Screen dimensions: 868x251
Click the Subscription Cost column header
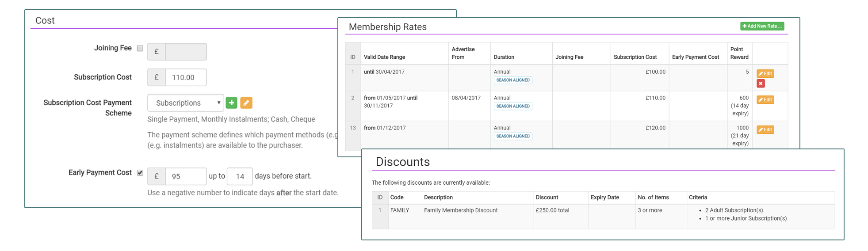click(x=635, y=57)
